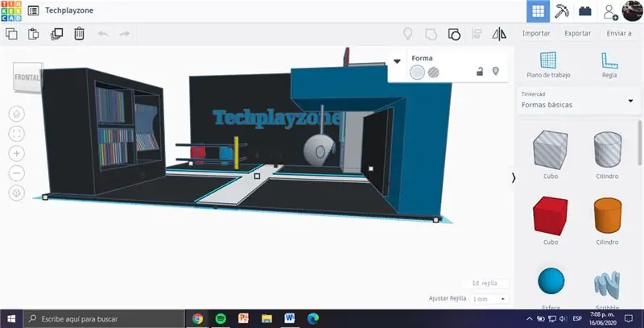Click taskbar search box
The width and height of the screenshot is (644, 328).
pyautogui.click(x=105, y=318)
